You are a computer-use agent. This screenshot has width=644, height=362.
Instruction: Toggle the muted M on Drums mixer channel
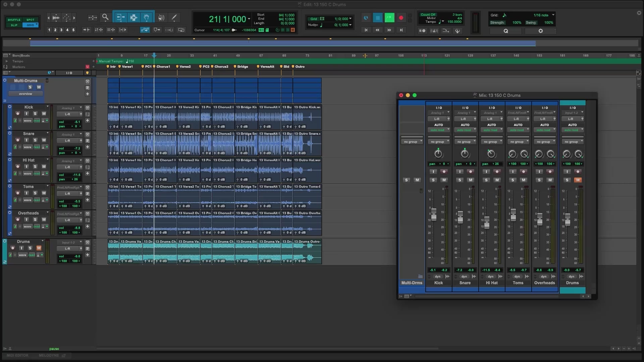tap(578, 180)
